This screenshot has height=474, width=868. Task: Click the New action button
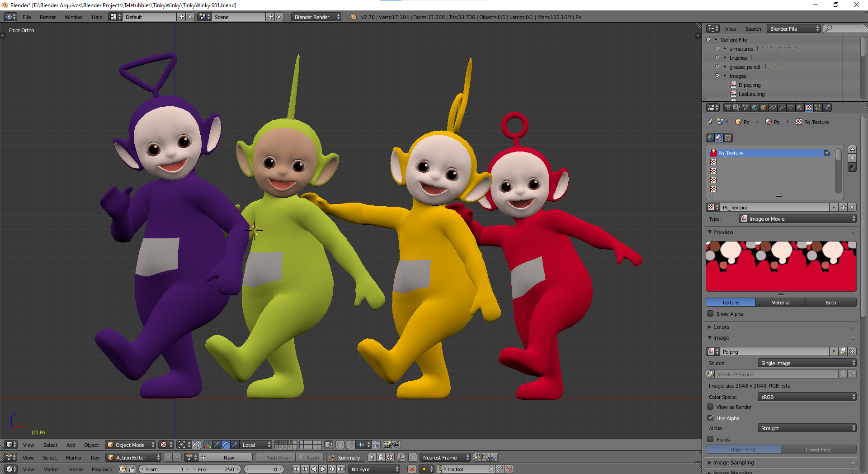click(x=229, y=458)
